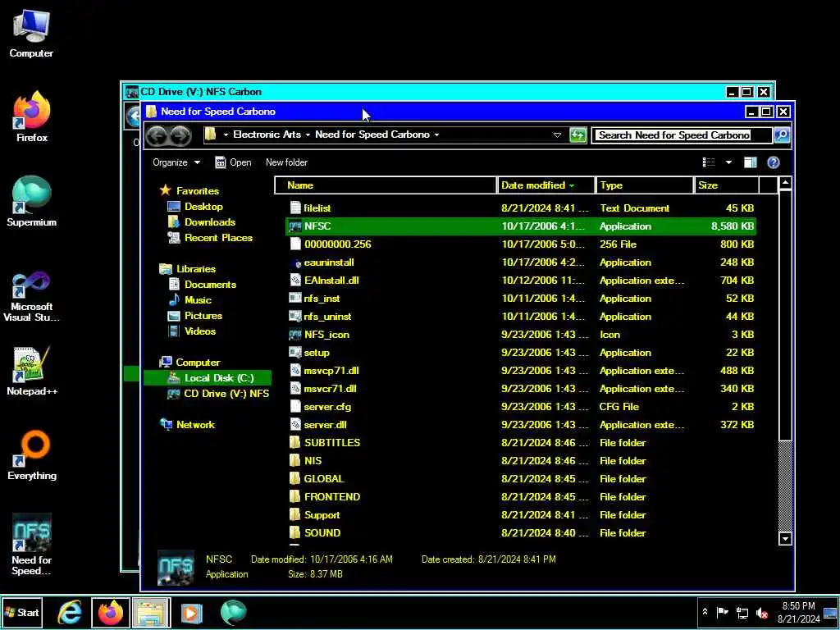This screenshot has height=630, width=840.
Task: Open the address bar history dropdown
Action: [557, 135]
